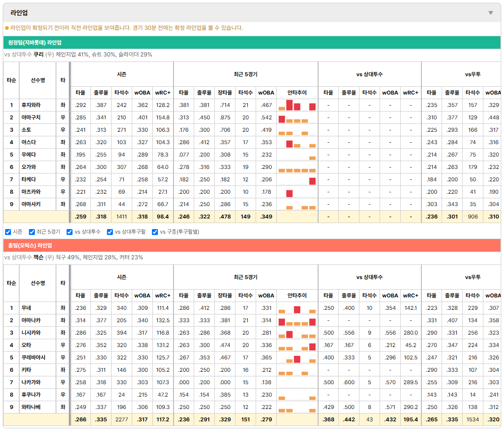Click 야마구치's 안타추이 mini chart

point(297,118)
